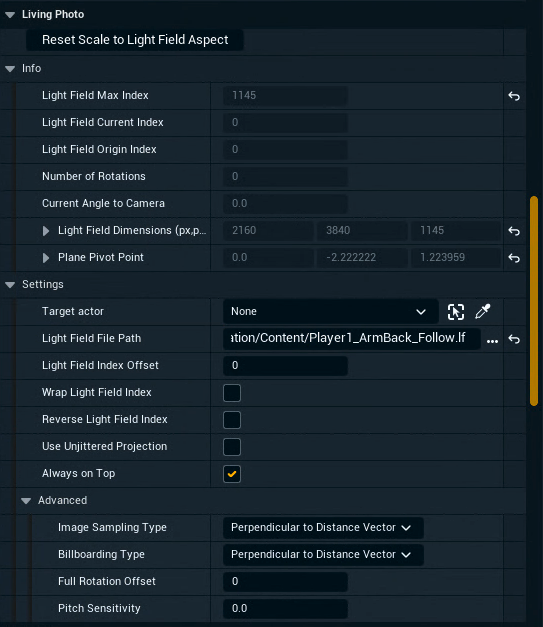Open Billboarding Type dropdown

[323, 555]
